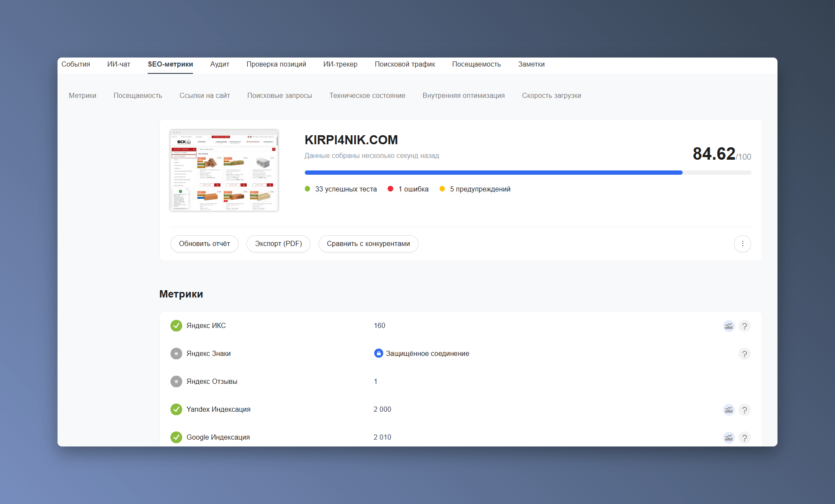
Task: Click the Защищённое соединение text
Action: pyautogui.click(x=428, y=354)
